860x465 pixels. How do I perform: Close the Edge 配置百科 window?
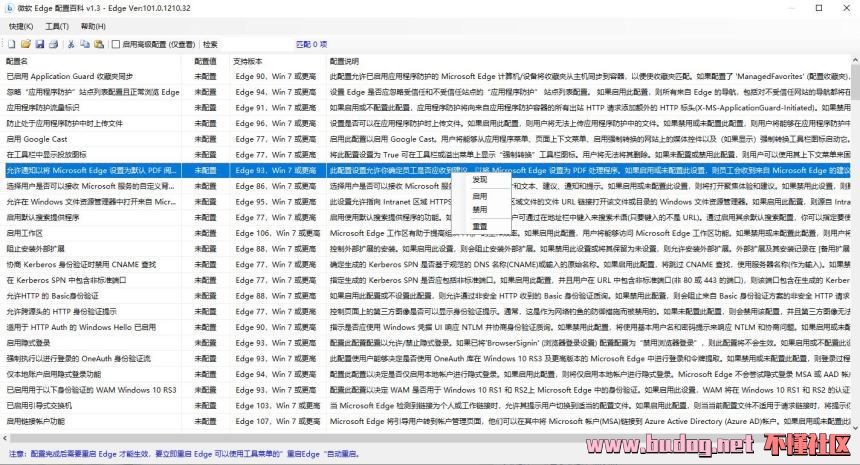846,8
